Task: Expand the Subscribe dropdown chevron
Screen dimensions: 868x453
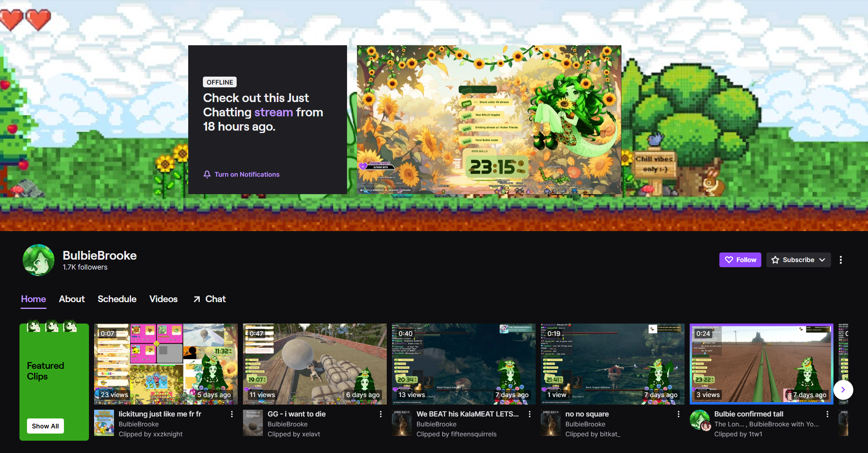Action: 822,260
